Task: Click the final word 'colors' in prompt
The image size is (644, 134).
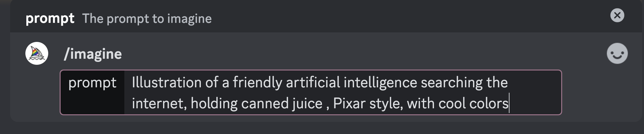Action: 489,104
